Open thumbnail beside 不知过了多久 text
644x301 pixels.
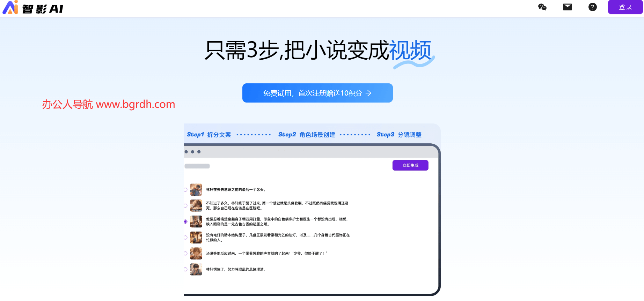196,205
